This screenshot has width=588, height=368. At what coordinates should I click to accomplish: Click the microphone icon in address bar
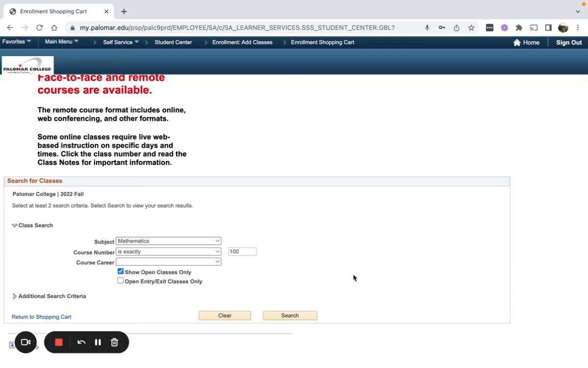[x=427, y=28]
